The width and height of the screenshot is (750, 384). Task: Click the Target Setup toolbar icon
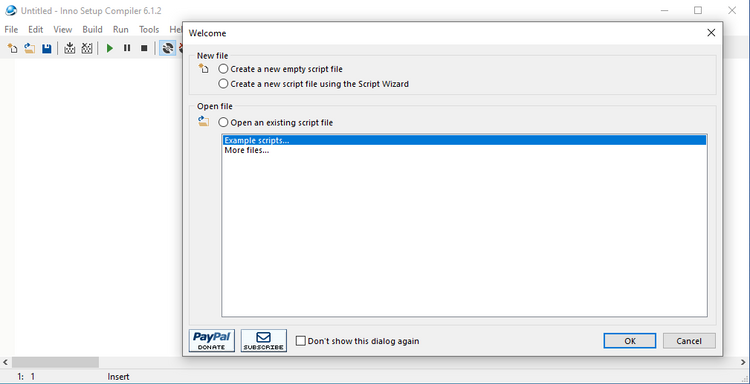coord(167,48)
